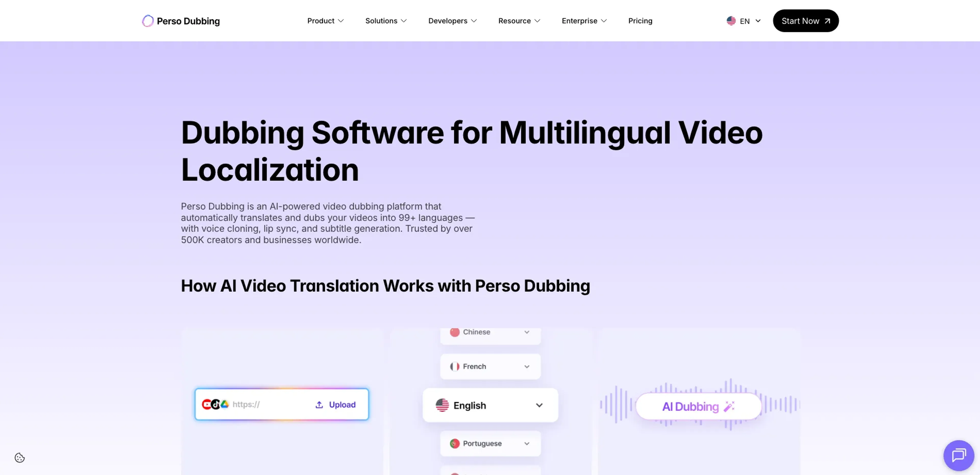980x475 pixels.
Task: Expand the Product chevron arrow
Action: point(341,21)
